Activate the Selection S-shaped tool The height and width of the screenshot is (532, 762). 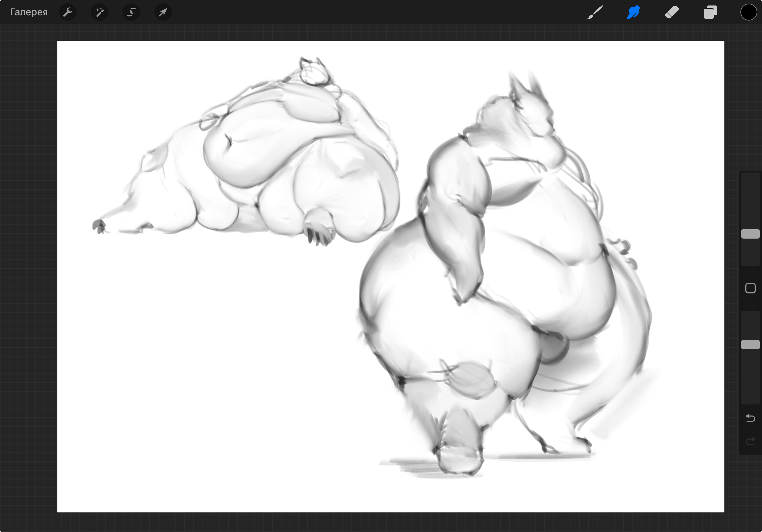(131, 12)
